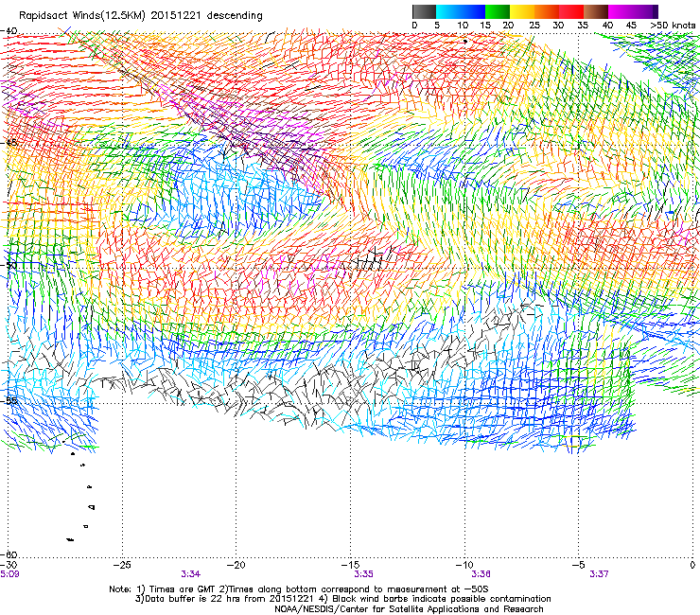700x615 pixels.
Task: Click the red 30-35 knots legend swatch
Action: pos(571,11)
